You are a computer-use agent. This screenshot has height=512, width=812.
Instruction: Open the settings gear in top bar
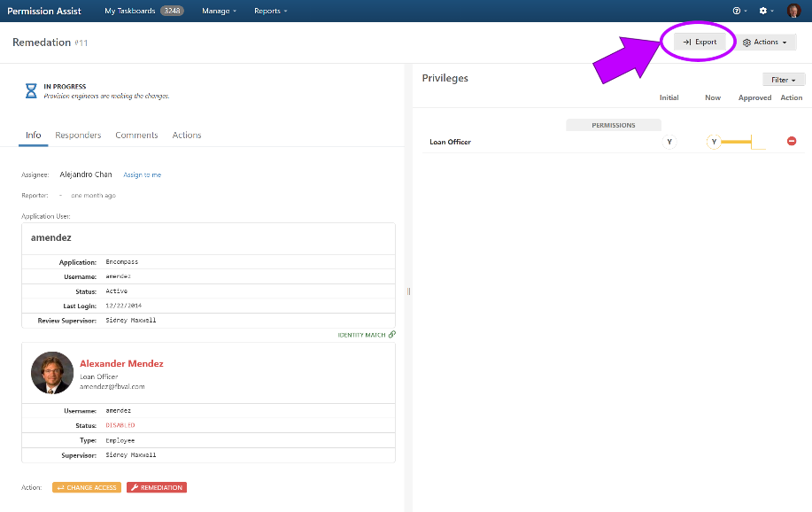tap(763, 11)
